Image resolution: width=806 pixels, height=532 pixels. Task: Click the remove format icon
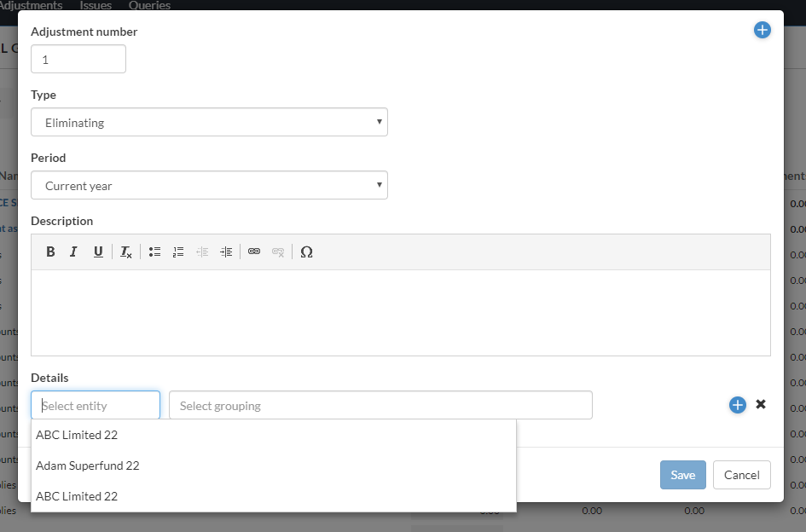point(125,252)
